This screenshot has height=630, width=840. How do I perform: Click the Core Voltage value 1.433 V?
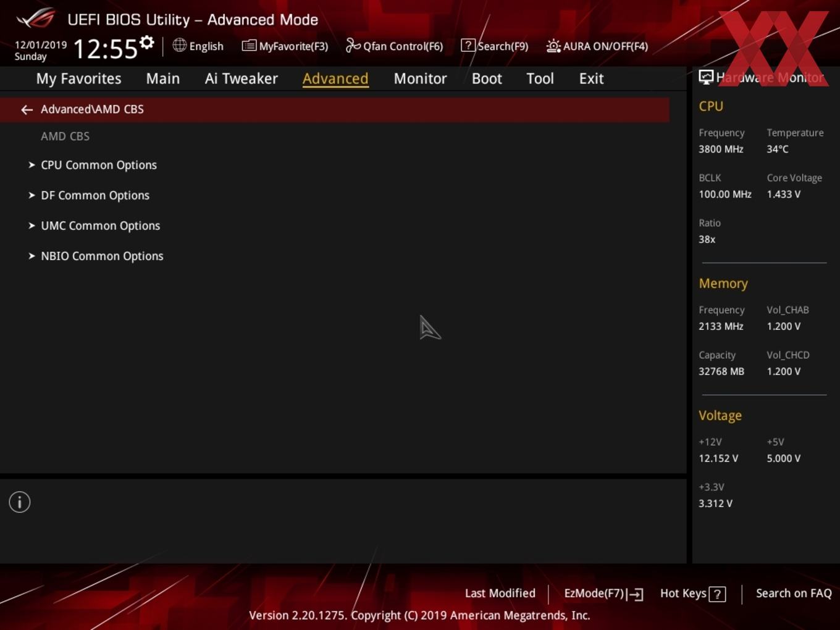click(x=784, y=194)
